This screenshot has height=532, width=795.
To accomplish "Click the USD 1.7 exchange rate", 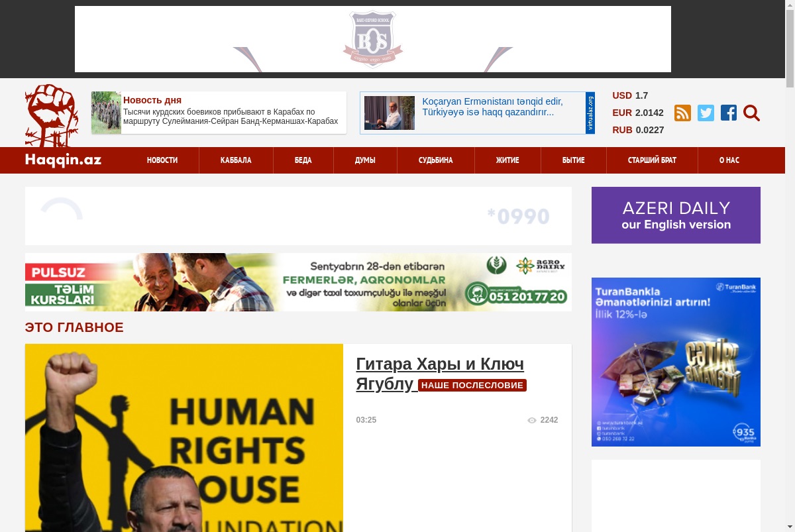I will tap(630, 95).
